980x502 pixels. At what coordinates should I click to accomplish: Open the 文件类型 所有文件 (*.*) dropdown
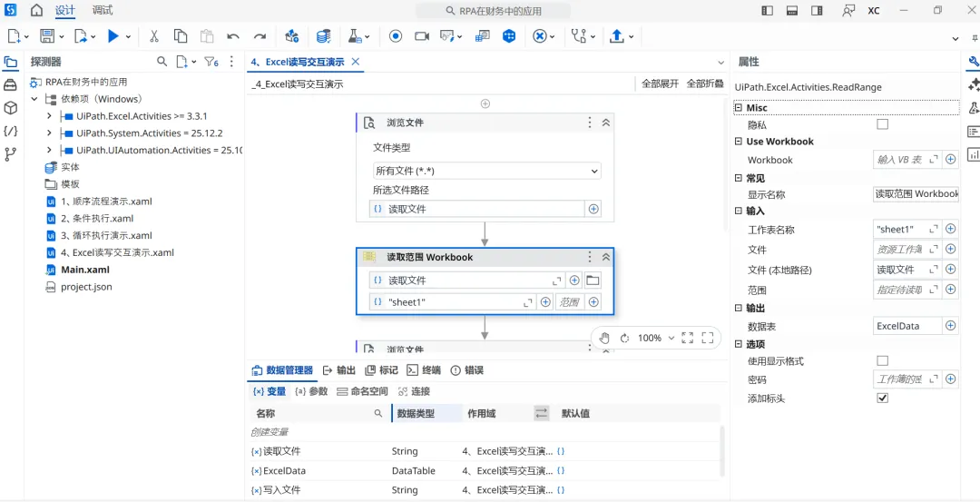click(487, 171)
